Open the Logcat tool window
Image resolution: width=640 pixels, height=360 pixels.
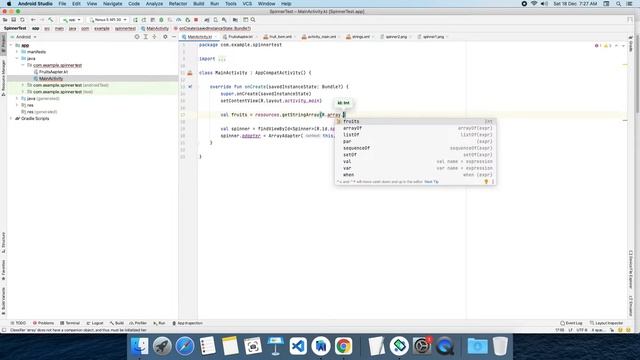[95, 323]
